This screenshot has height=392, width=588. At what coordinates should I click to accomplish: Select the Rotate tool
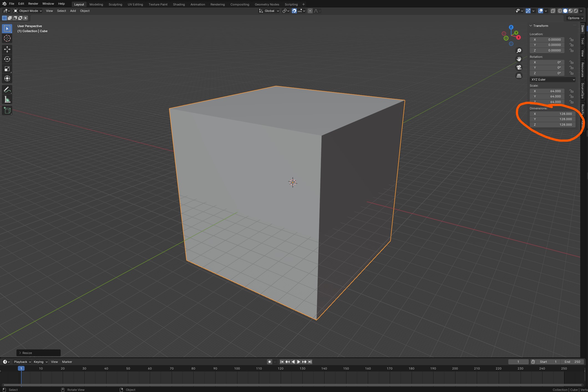tap(7, 59)
